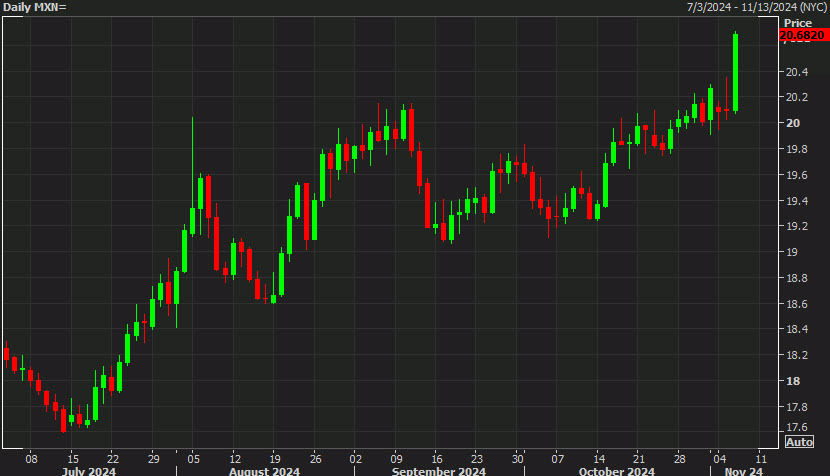The height and width of the screenshot is (476, 830).
Task: Click the bold 20 price axis label
Action: pos(791,123)
